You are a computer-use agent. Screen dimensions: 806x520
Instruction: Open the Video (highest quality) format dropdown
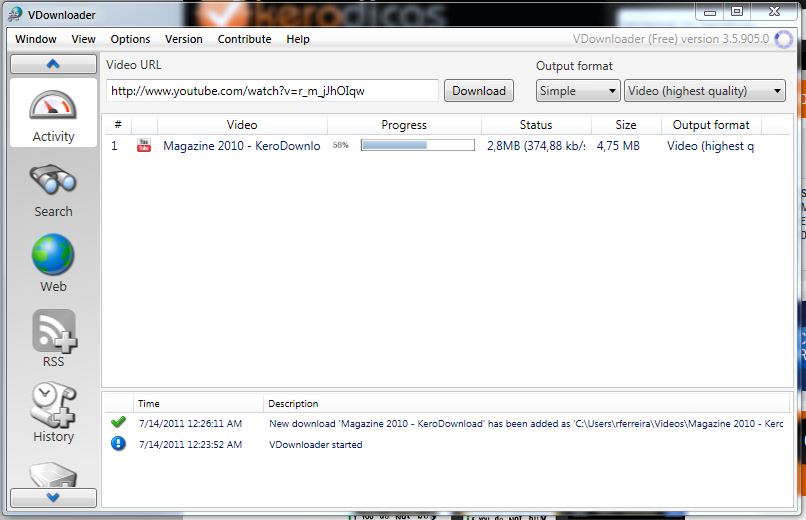click(x=704, y=91)
